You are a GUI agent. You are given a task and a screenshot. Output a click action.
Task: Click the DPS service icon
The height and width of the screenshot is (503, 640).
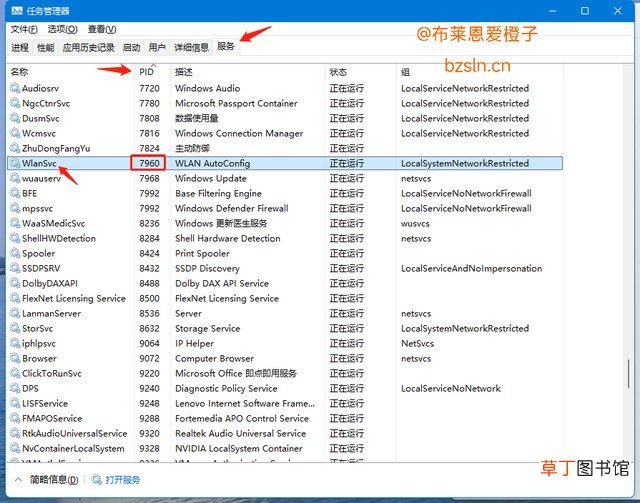15,388
